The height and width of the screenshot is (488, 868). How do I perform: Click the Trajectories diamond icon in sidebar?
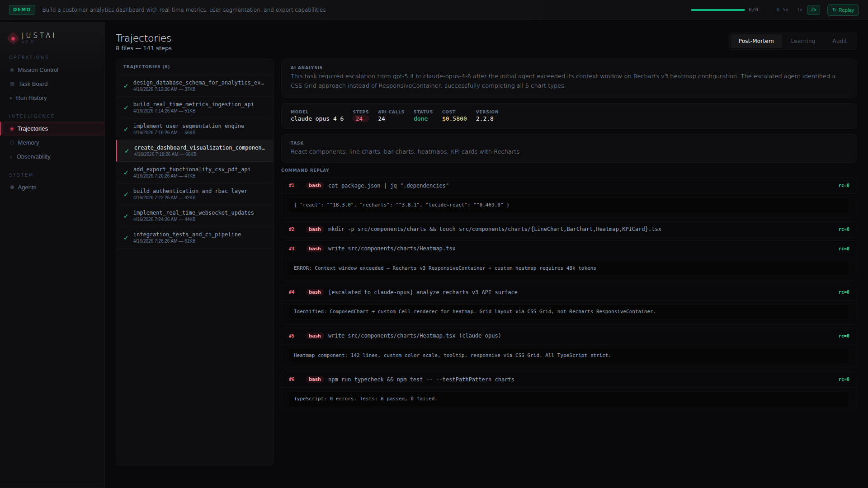(12, 129)
